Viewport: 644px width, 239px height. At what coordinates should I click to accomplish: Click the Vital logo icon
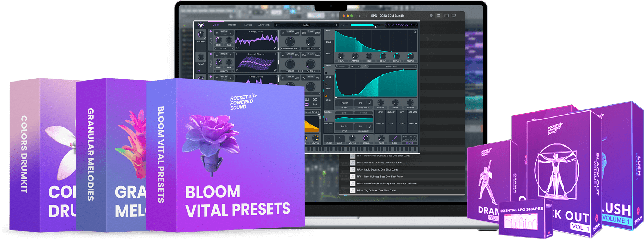click(x=201, y=25)
